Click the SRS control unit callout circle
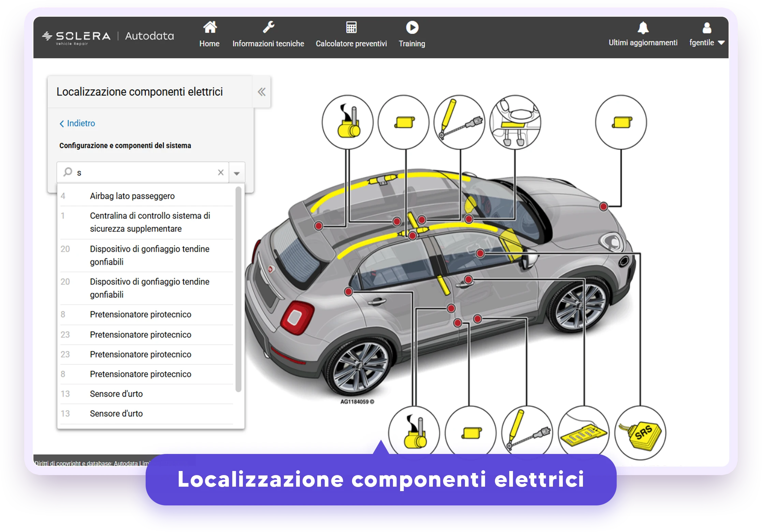 640,433
